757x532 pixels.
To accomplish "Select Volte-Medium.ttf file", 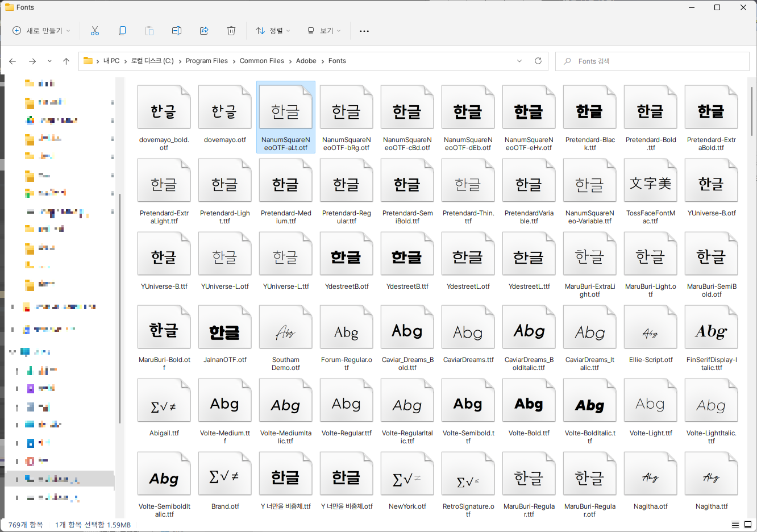I will click(224, 410).
